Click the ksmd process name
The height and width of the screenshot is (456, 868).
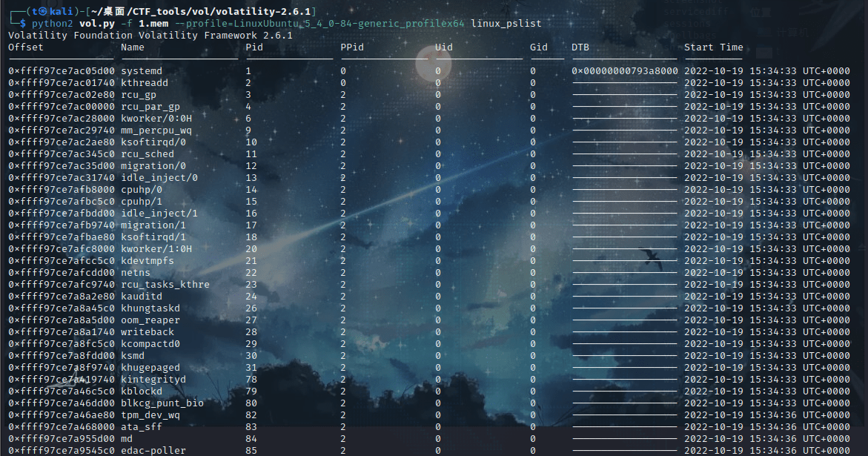(x=133, y=355)
